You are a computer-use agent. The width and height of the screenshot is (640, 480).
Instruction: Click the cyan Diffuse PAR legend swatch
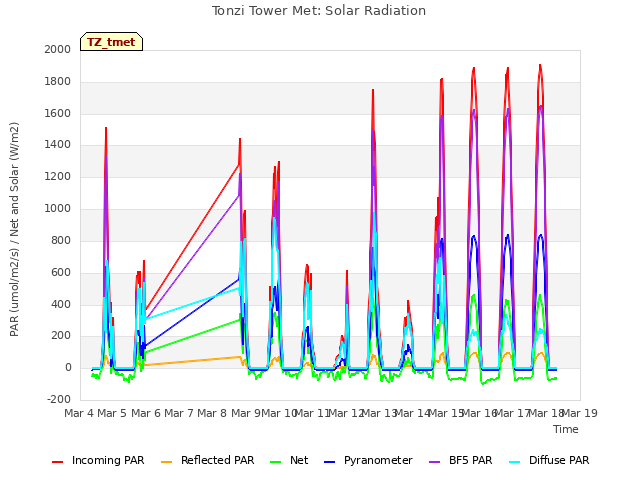click(515, 462)
